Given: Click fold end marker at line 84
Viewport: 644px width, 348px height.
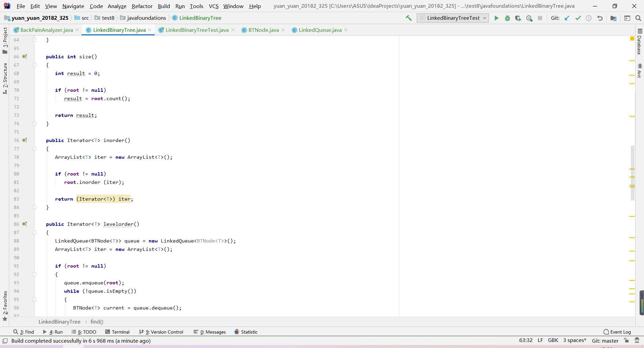Looking at the screenshot, I should (35, 207).
